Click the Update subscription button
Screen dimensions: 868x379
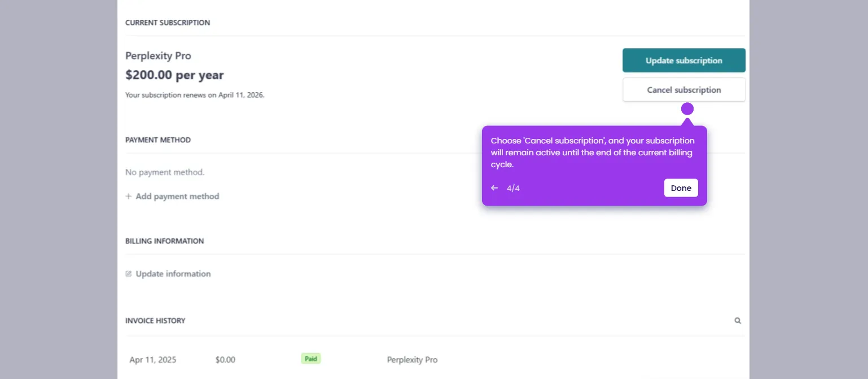point(683,60)
